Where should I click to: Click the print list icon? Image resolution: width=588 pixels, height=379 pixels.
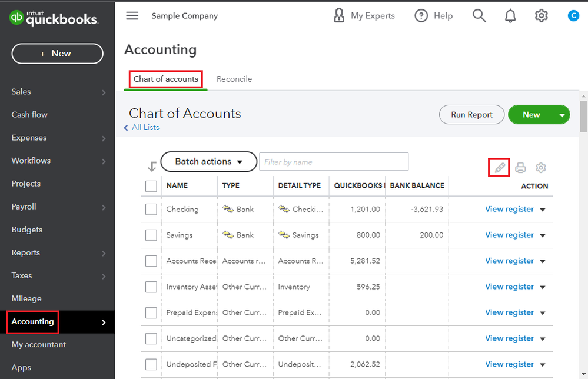[x=520, y=168]
